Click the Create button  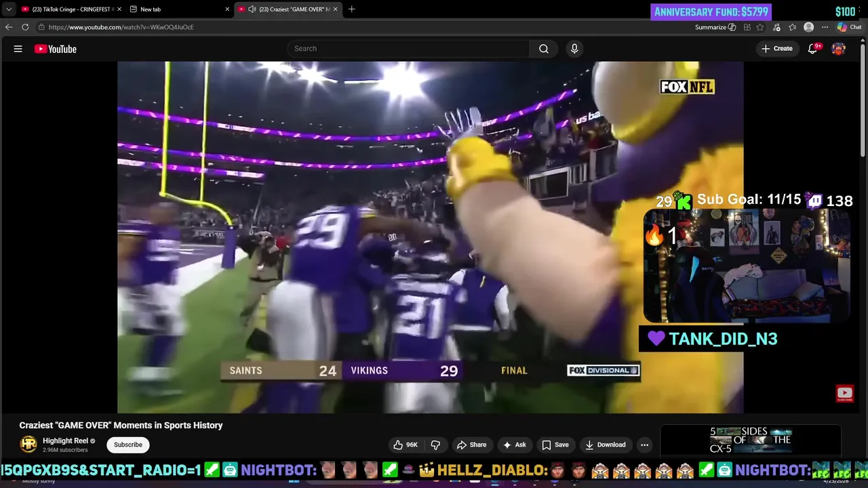777,49
